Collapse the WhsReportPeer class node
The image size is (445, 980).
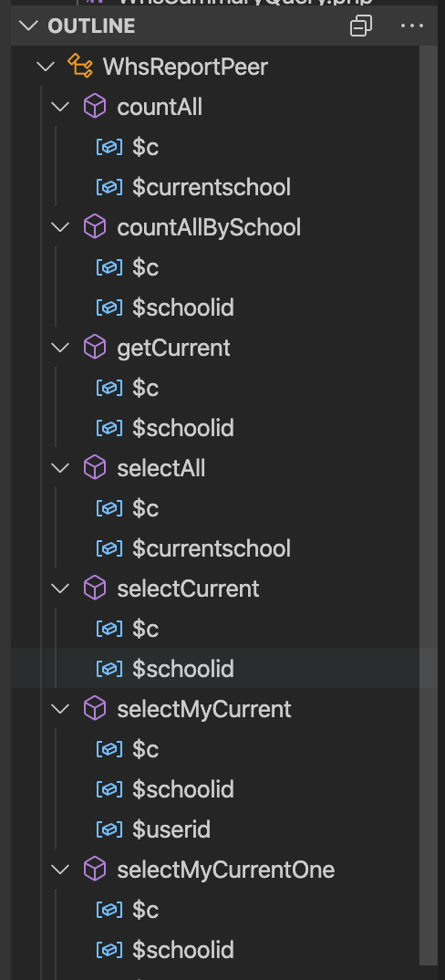pos(46,67)
